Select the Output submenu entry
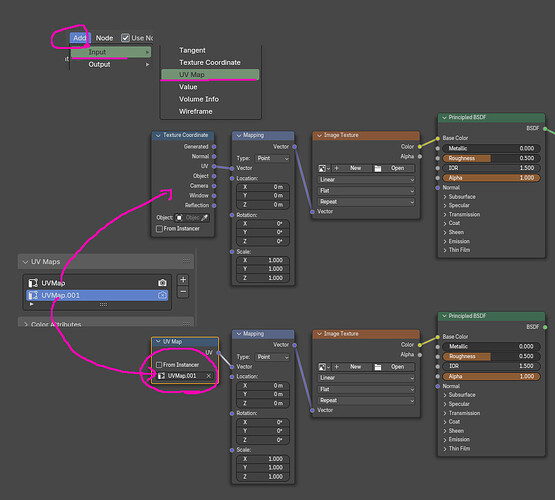555x500 pixels. point(111,64)
